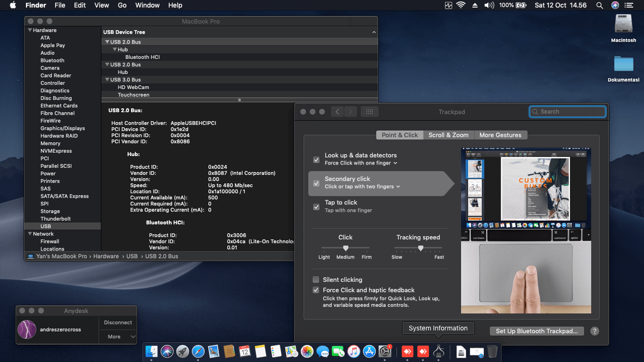Click the show-all grid button in Trackpad
The image size is (644, 362).
tap(370, 112)
